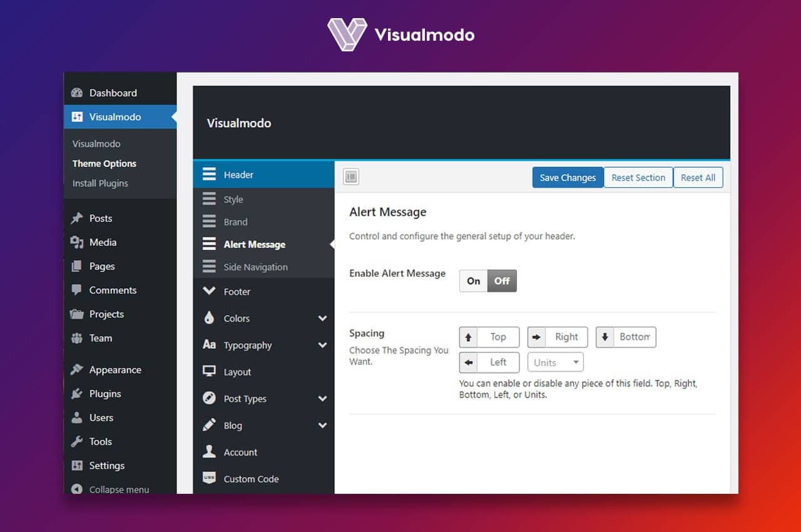801x532 pixels.
Task: Open the Units dropdown
Action: tap(555, 362)
